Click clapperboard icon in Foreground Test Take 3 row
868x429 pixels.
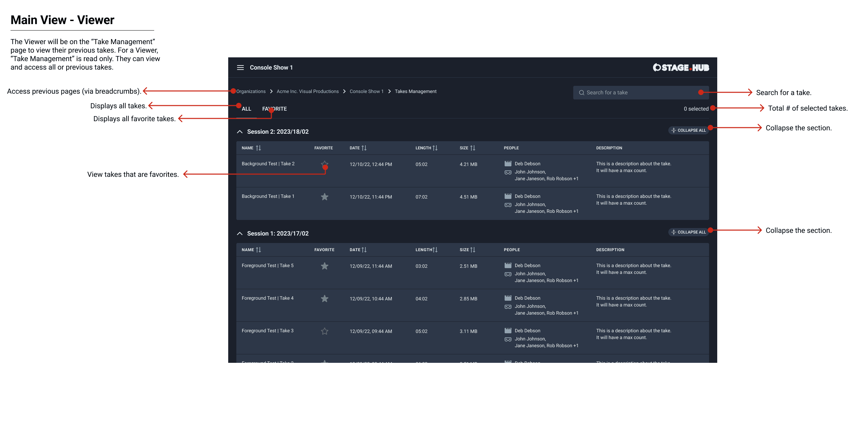[x=508, y=331]
